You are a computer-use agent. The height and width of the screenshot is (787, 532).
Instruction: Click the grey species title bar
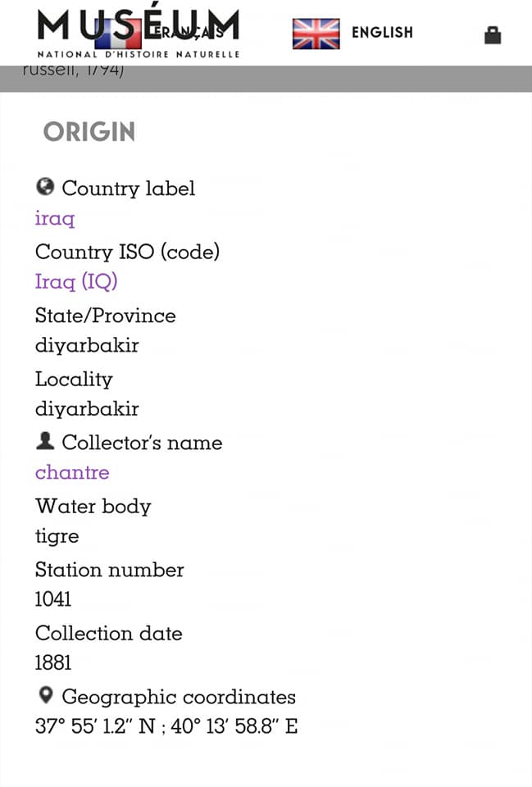coord(266,79)
